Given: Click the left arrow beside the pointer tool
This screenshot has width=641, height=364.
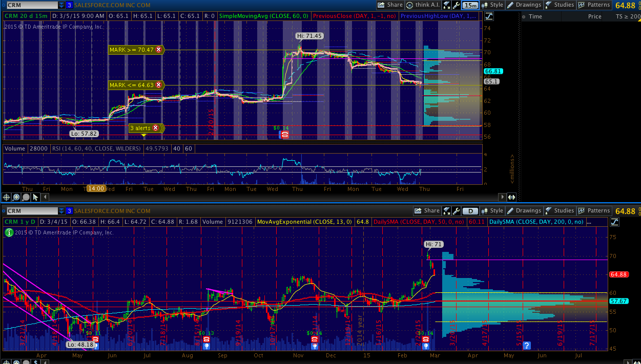Looking at the screenshot, I should tap(46, 197).
